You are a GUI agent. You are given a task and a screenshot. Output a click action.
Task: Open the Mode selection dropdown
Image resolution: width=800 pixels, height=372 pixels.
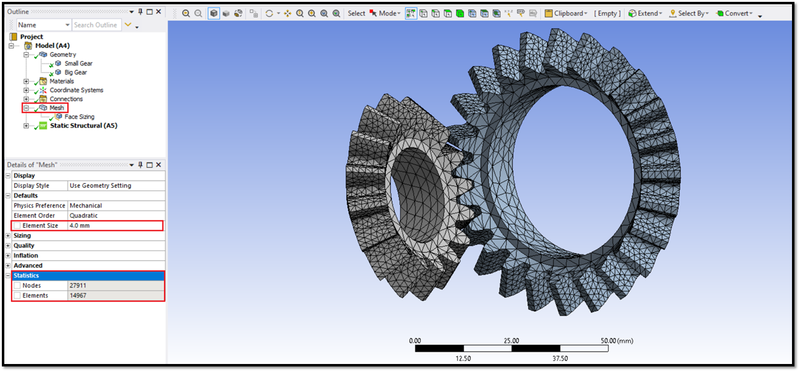point(385,13)
